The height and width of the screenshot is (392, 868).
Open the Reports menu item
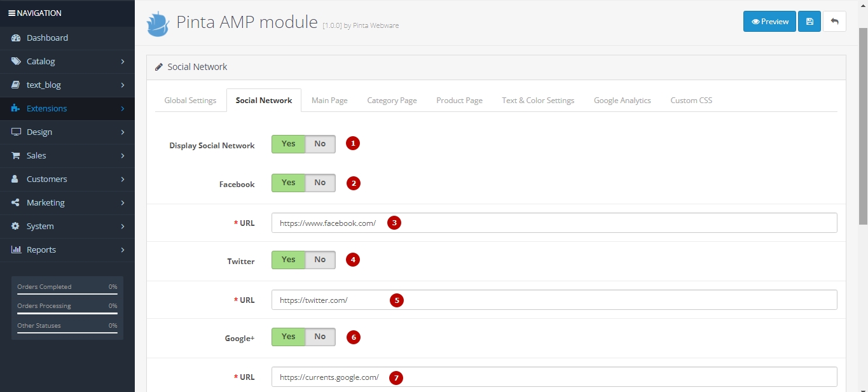click(x=67, y=250)
